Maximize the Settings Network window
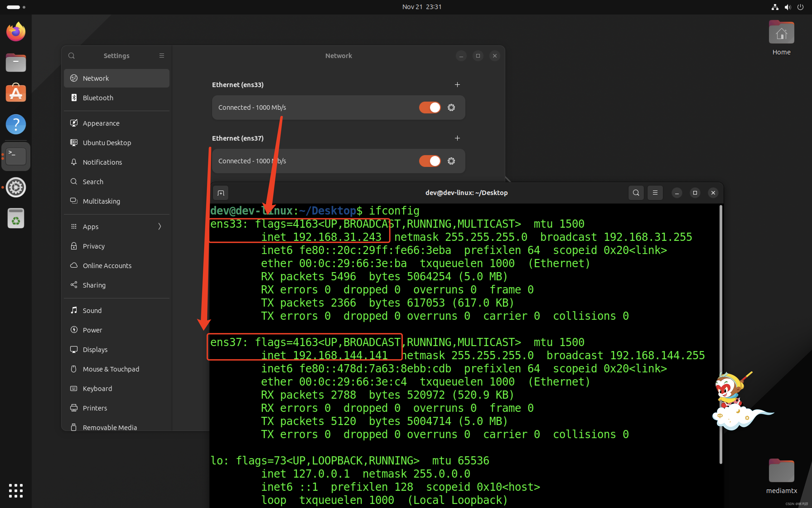Screen dimensions: 812x508 pos(478,56)
